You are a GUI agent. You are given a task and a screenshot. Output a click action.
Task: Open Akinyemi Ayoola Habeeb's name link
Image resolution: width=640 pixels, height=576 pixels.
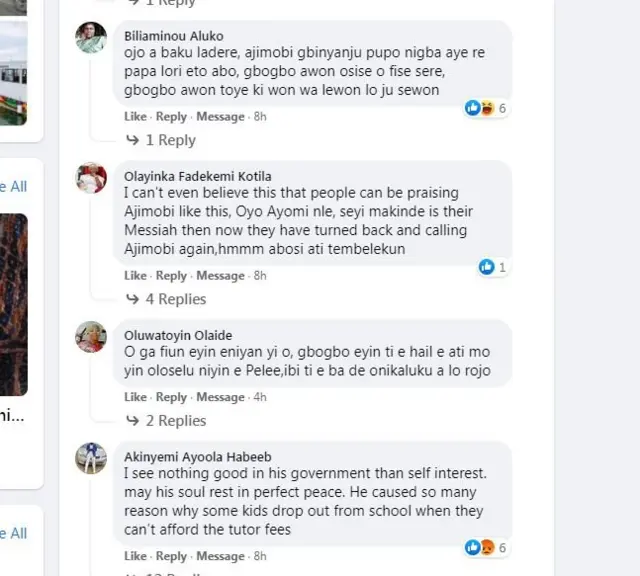click(x=197, y=455)
